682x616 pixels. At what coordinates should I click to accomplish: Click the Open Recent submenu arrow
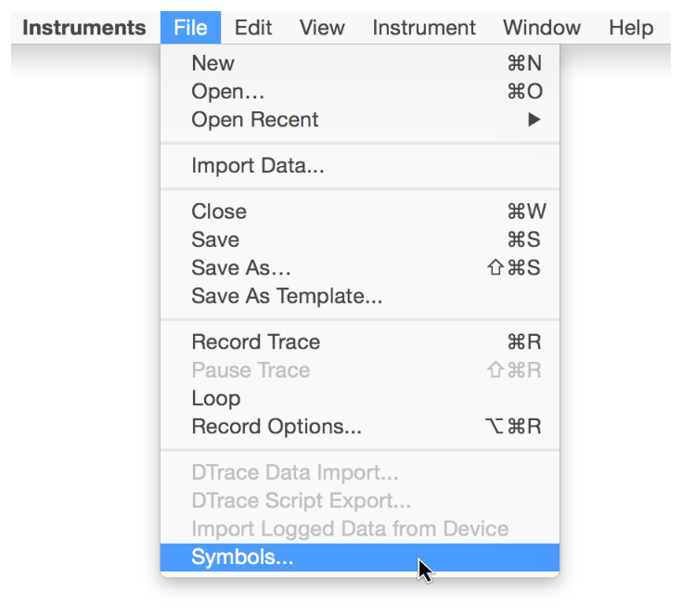coord(534,120)
